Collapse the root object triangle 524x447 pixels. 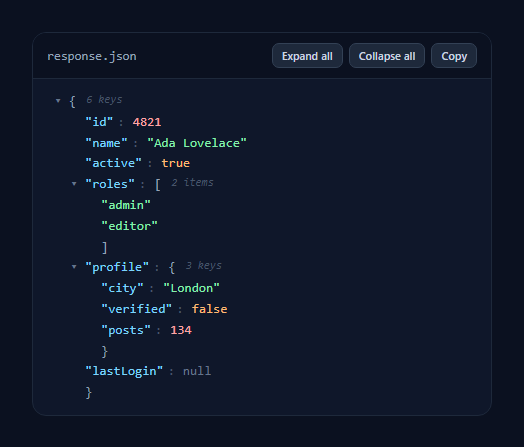point(58,100)
